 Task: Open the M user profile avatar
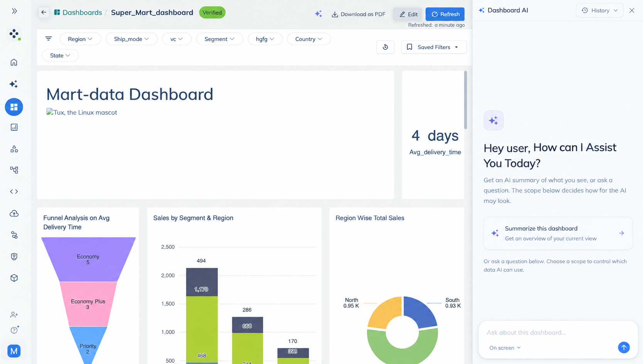(x=14, y=351)
